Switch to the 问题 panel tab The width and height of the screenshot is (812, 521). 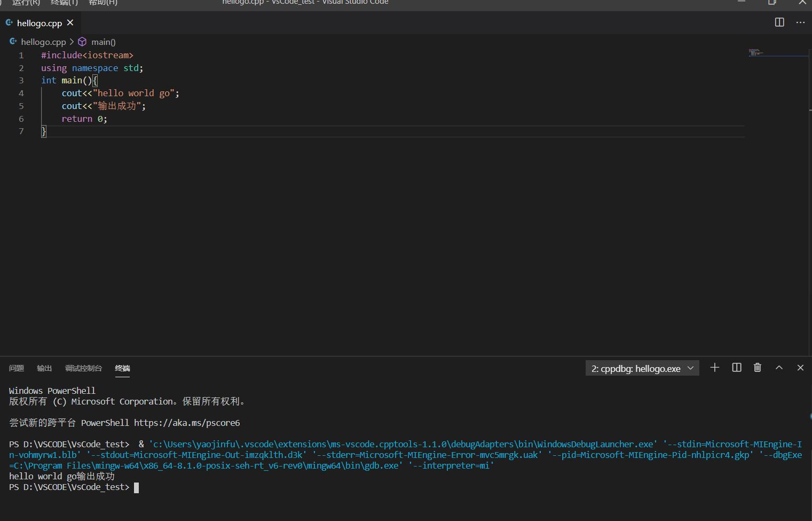click(x=17, y=368)
